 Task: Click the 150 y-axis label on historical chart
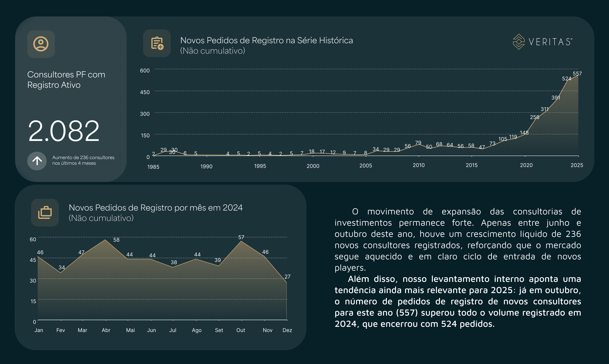(145, 135)
